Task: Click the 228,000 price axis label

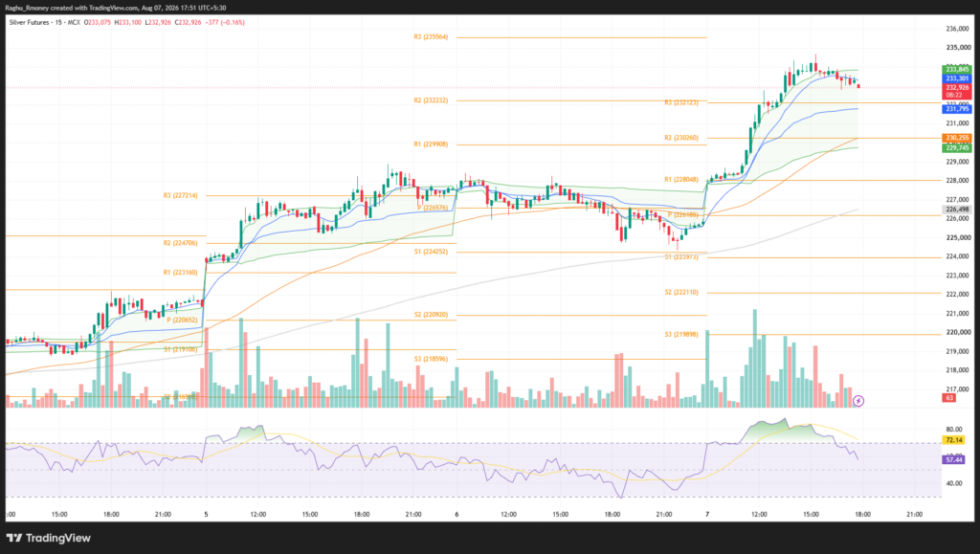Action: tap(958, 181)
